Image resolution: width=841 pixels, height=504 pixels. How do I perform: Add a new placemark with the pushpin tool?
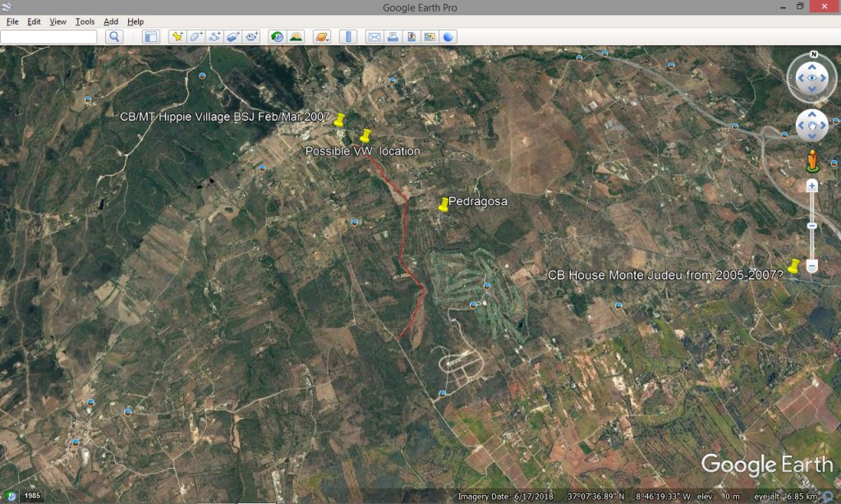pyautogui.click(x=177, y=37)
